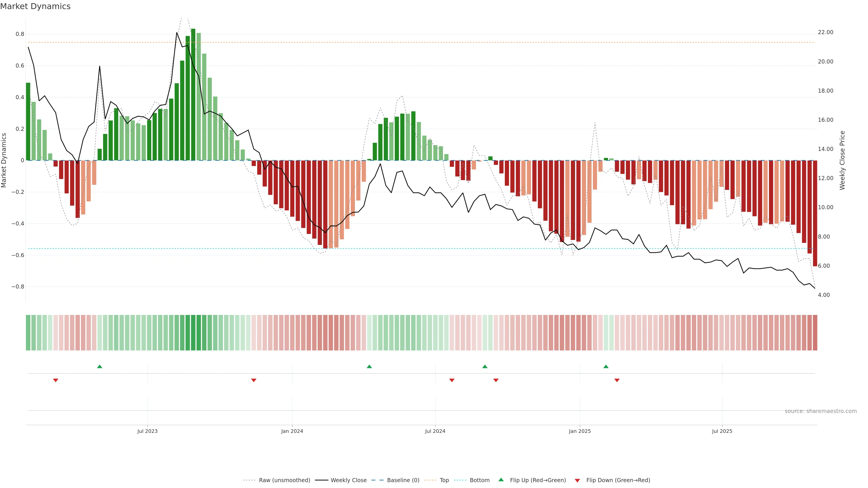Image resolution: width=868 pixels, height=488 pixels.
Task: Click the Weekly Close Price axis title
Action: pos(842,160)
